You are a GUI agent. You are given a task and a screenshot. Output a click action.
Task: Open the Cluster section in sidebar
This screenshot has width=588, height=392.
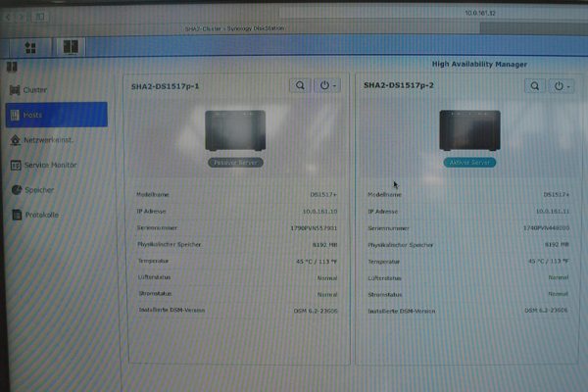tap(56, 90)
